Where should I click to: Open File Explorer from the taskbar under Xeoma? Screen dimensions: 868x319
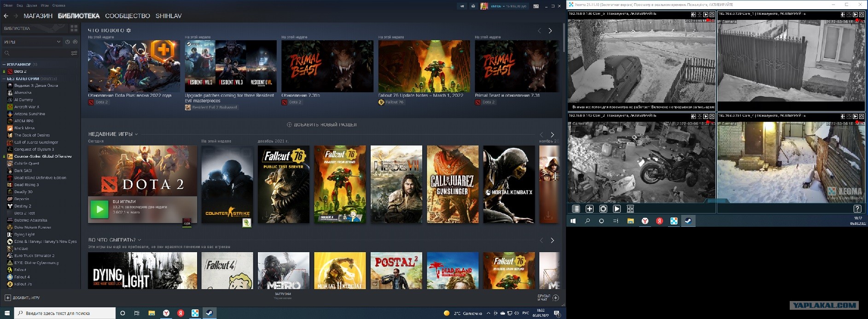coord(630,221)
